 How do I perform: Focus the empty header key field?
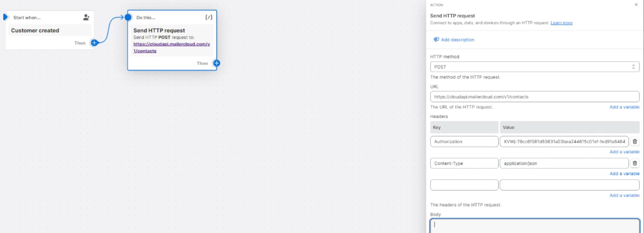tap(464, 185)
